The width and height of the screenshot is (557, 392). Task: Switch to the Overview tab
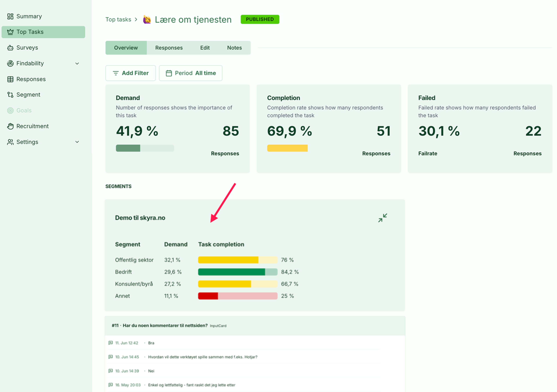pos(126,48)
